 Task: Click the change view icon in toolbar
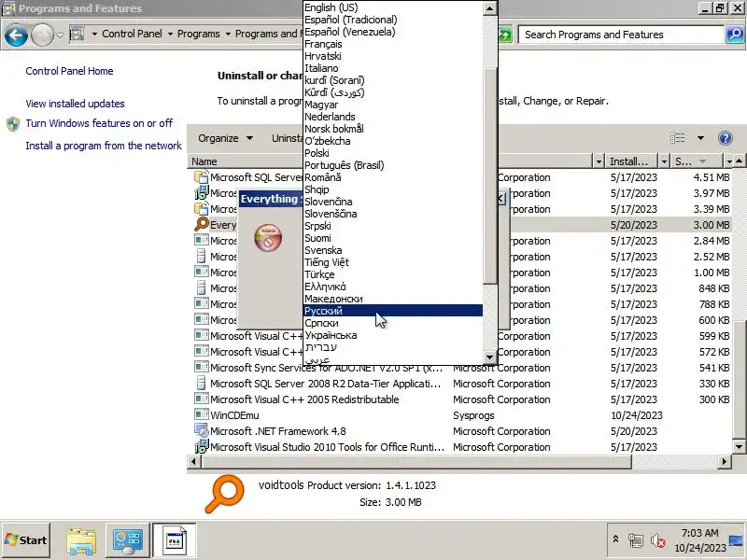(x=678, y=138)
